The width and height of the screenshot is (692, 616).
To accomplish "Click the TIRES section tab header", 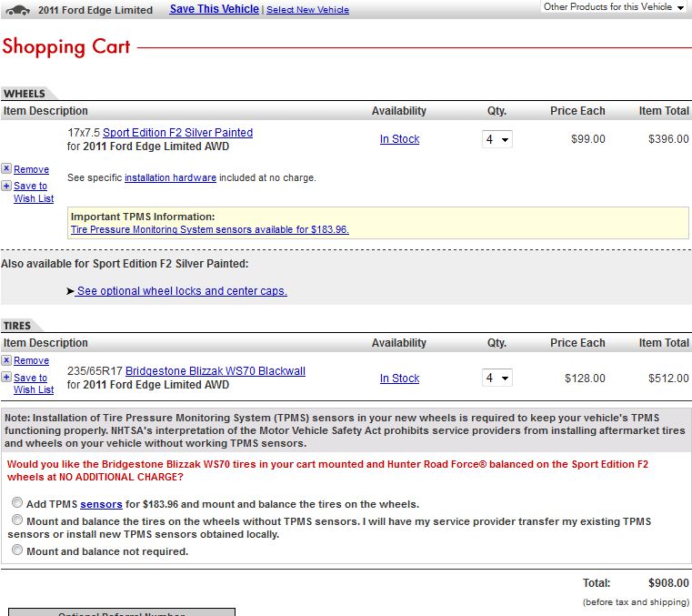I will pos(17,326).
